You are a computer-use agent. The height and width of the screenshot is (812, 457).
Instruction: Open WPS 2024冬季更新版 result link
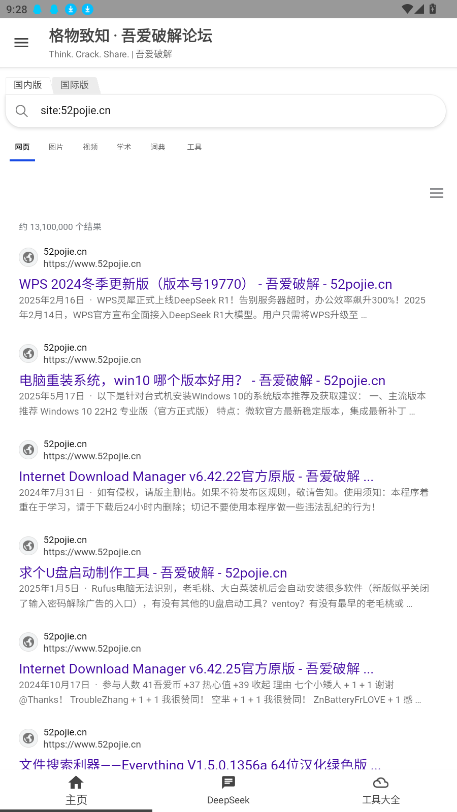(205, 284)
